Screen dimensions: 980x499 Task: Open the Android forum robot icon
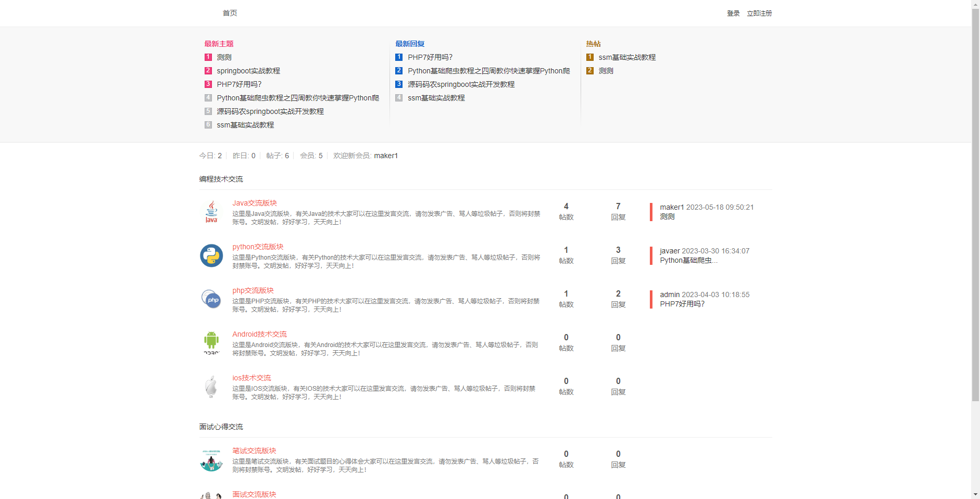pyautogui.click(x=211, y=343)
